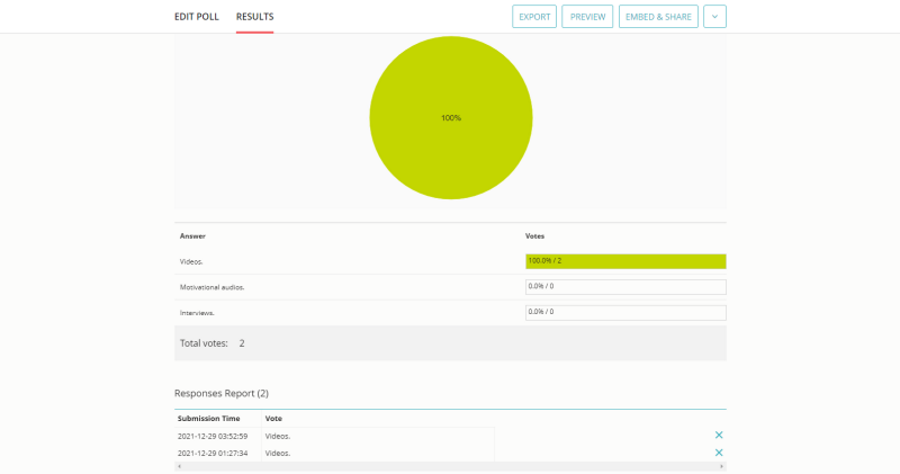Click the green 100% pie chart
This screenshot has height=474, width=900.
click(x=451, y=118)
